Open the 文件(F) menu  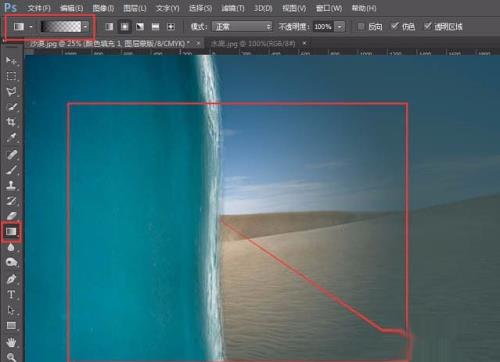tap(39, 8)
